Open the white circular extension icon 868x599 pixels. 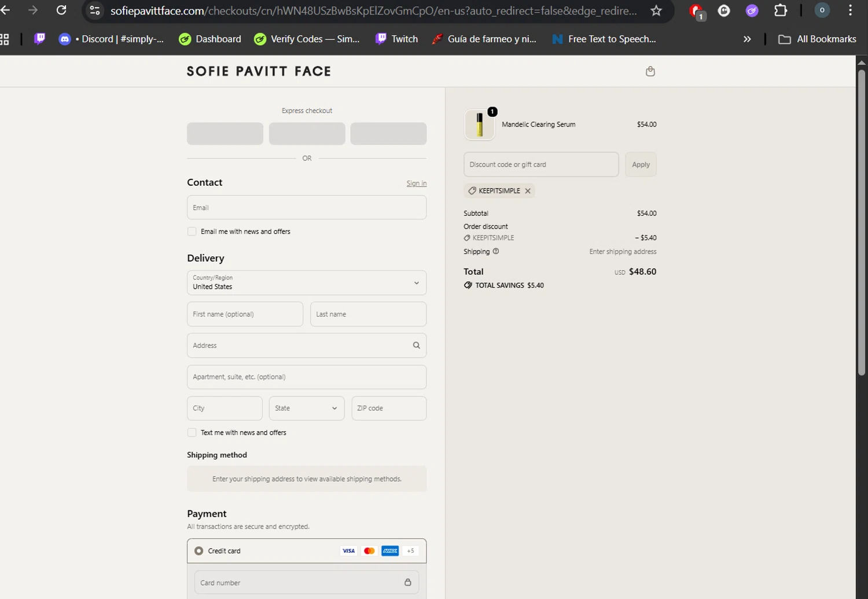pyautogui.click(x=724, y=10)
